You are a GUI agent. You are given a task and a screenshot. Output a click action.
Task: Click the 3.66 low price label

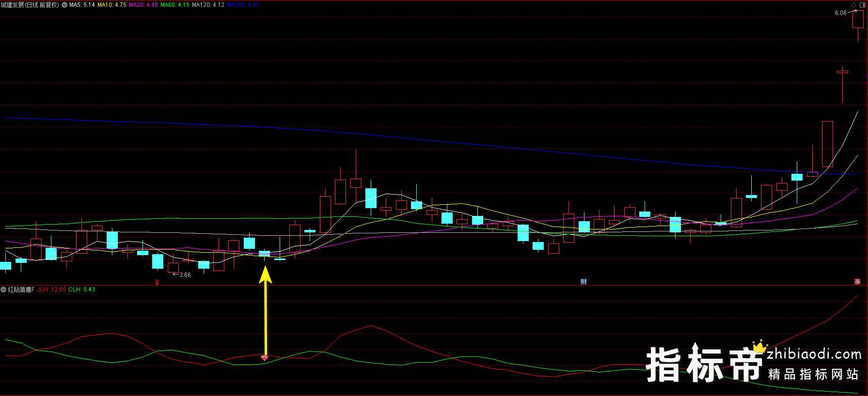185,275
